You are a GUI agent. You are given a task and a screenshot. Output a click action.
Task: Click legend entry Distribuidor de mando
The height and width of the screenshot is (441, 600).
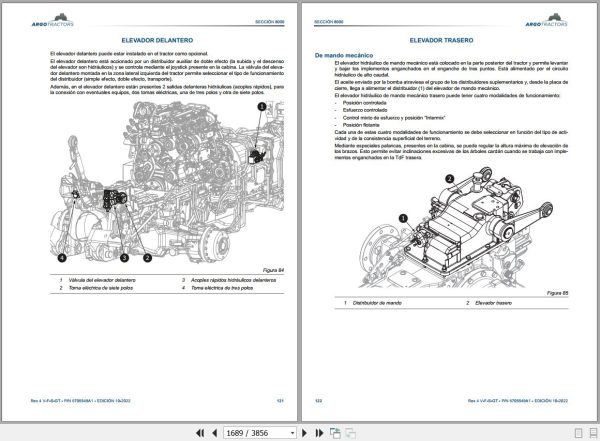coord(377,303)
